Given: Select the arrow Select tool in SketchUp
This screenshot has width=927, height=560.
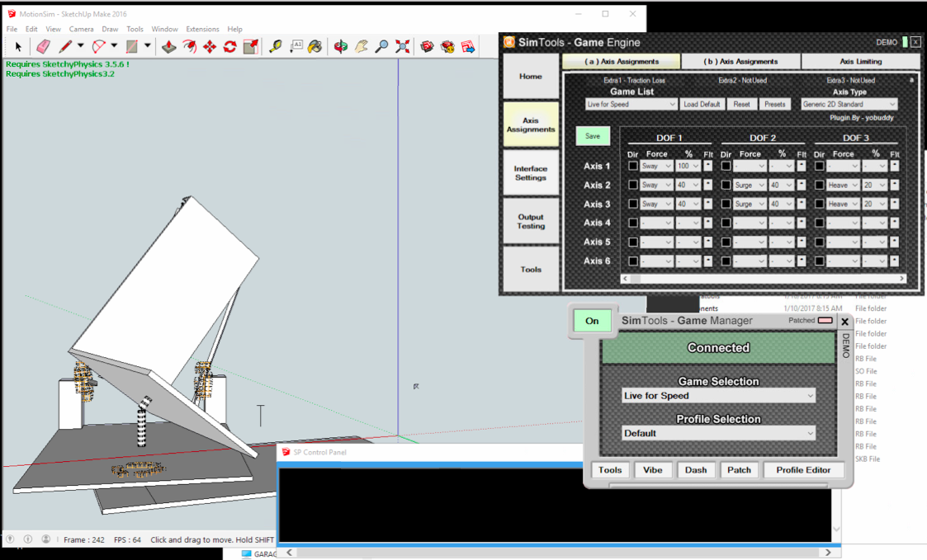Looking at the screenshot, I should 17,47.
